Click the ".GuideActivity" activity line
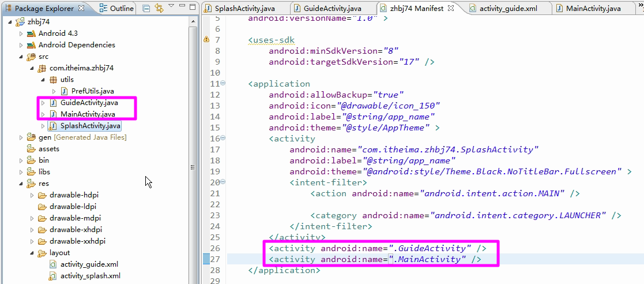The image size is (644, 284). tap(378, 248)
